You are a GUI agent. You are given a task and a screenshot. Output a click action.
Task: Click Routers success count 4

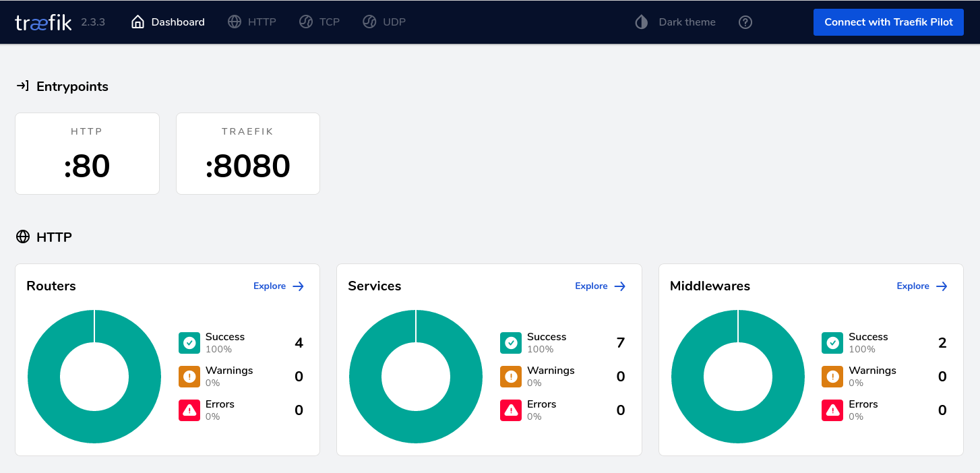pos(299,343)
